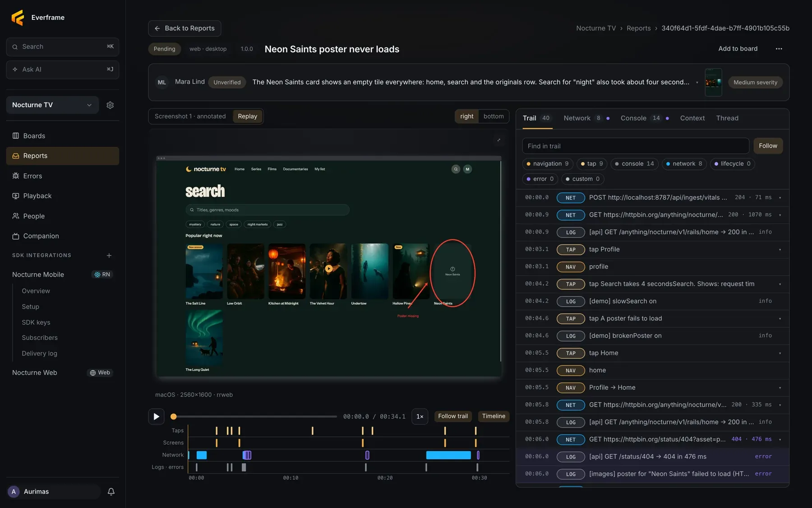Open Companion in the sidebar
This screenshot has width=812, height=508.
tap(63, 236)
